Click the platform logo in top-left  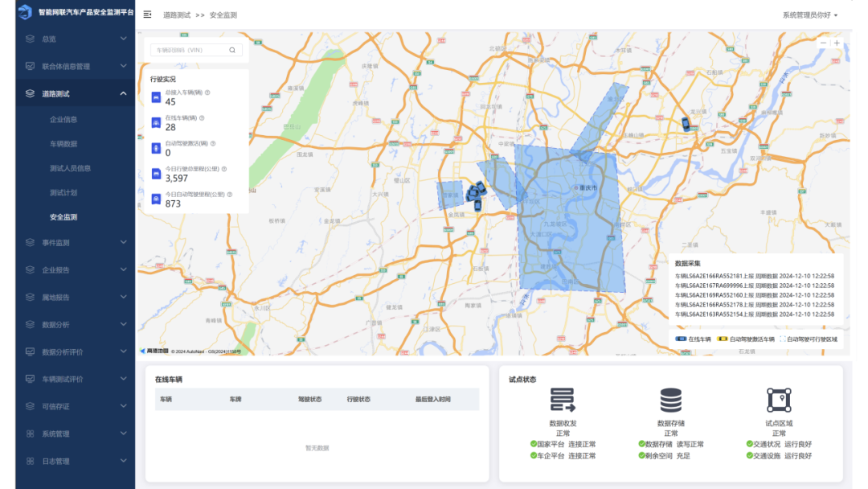point(24,13)
